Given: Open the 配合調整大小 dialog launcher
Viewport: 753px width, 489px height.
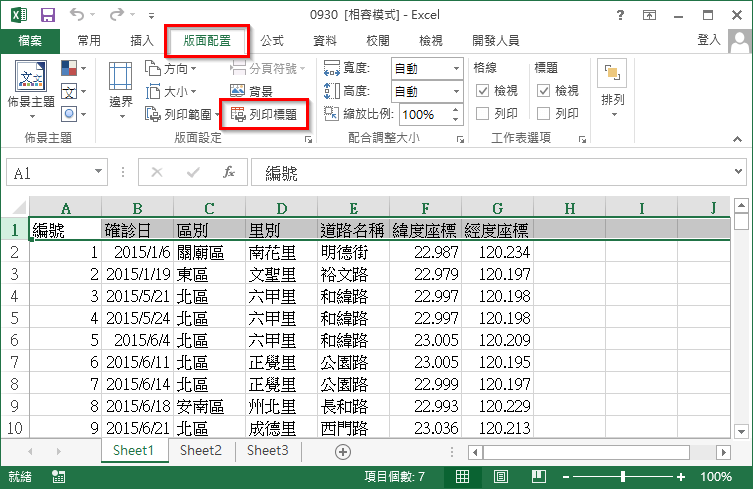Looking at the screenshot, I should (460, 140).
